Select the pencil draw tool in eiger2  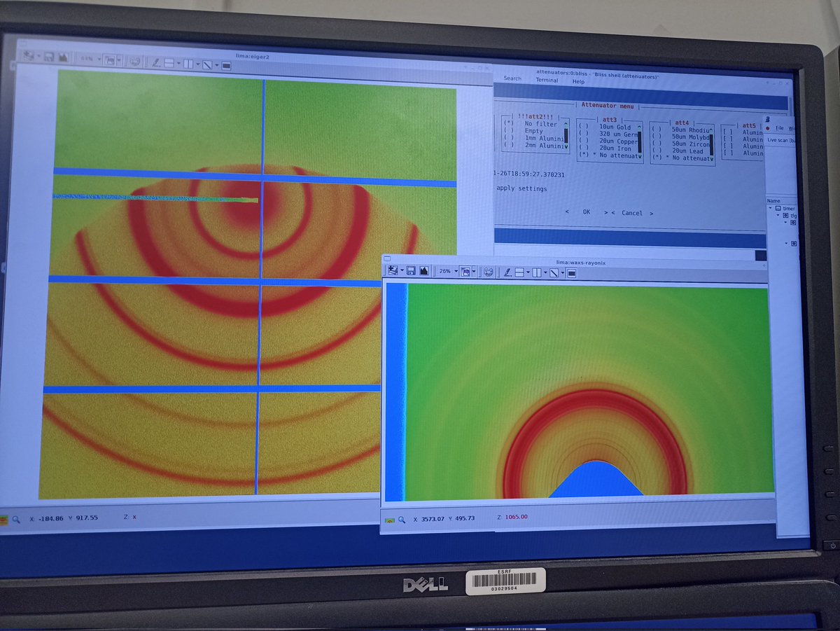(x=156, y=63)
